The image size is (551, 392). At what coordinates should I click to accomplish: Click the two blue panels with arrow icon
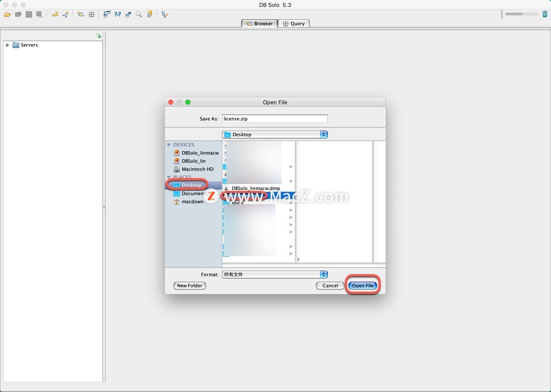pos(128,15)
